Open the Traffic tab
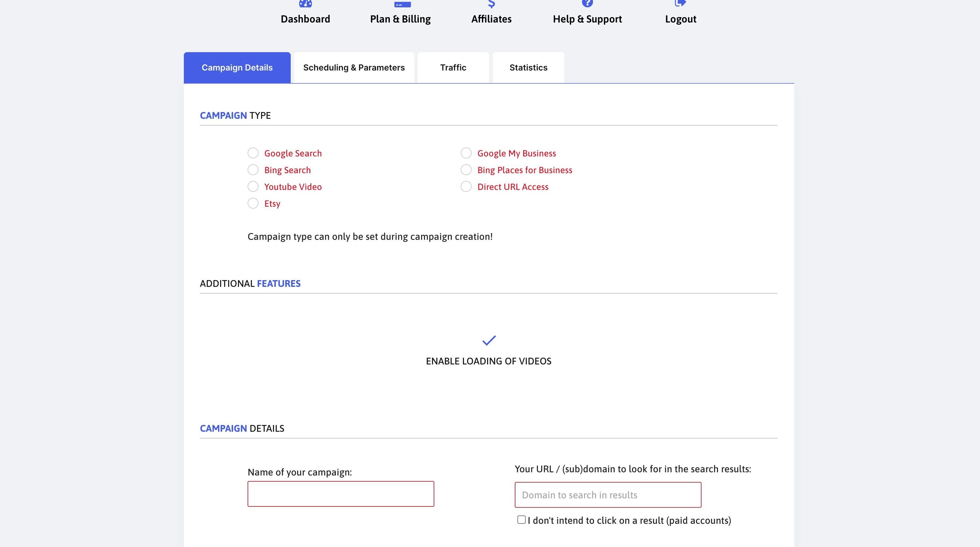Viewport: 980px width, 547px height. 453,68
